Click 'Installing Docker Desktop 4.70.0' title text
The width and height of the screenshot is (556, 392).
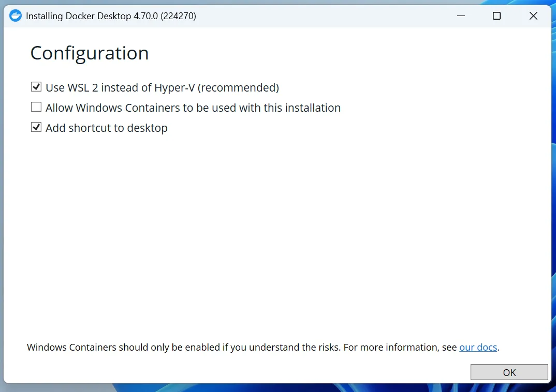pos(111,16)
